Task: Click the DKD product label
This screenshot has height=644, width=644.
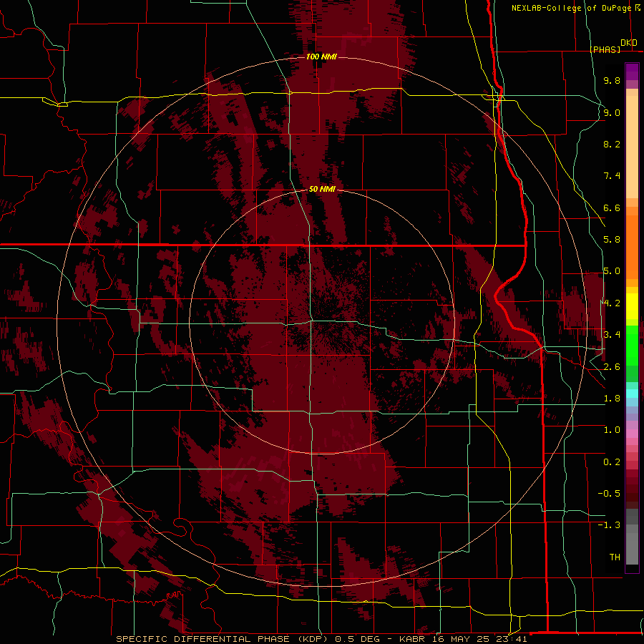Action: pyautogui.click(x=629, y=43)
